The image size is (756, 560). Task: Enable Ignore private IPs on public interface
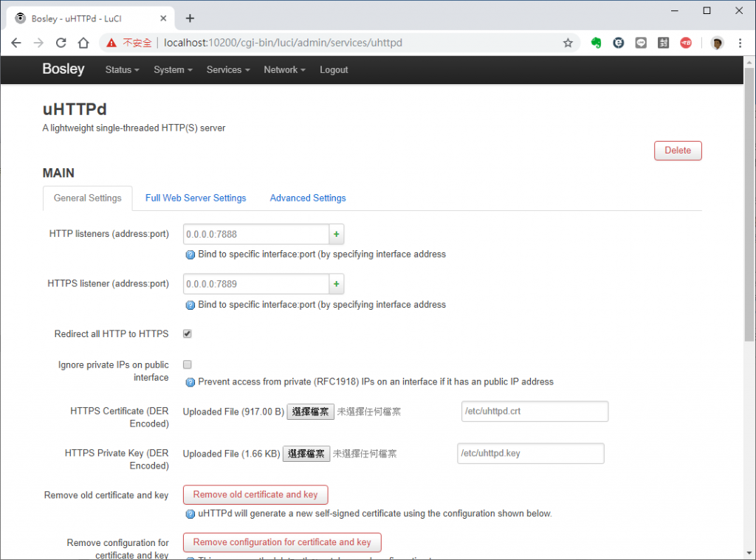[x=188, y=364]
